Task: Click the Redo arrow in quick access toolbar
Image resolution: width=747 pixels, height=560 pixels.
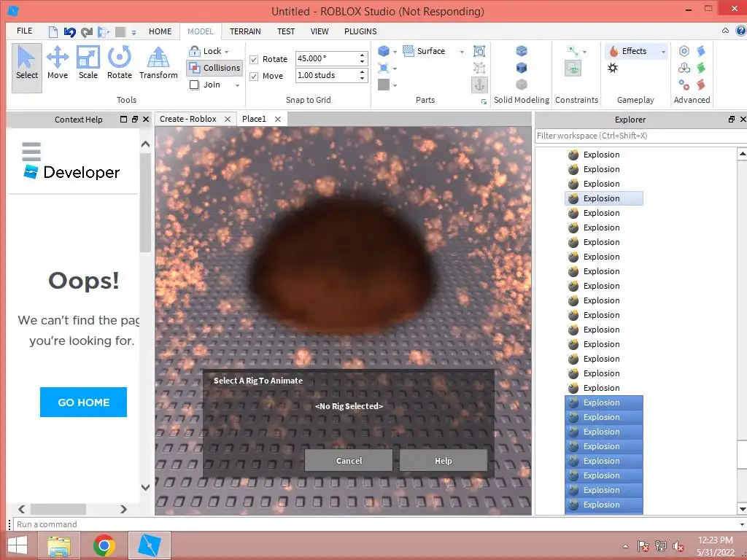Action: coord(86,32)
